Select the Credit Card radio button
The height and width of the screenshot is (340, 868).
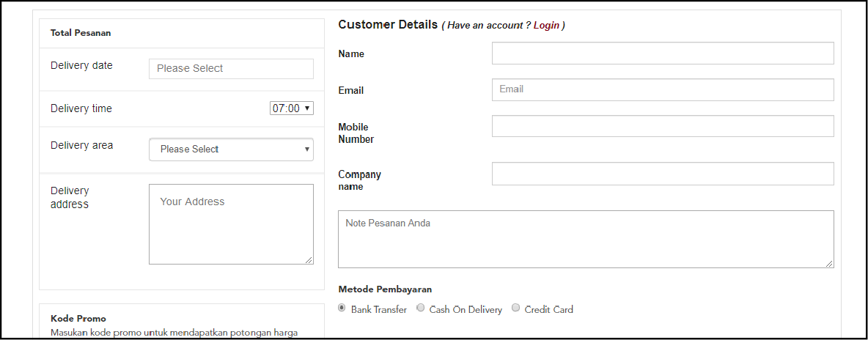click(x=516, y=308)
